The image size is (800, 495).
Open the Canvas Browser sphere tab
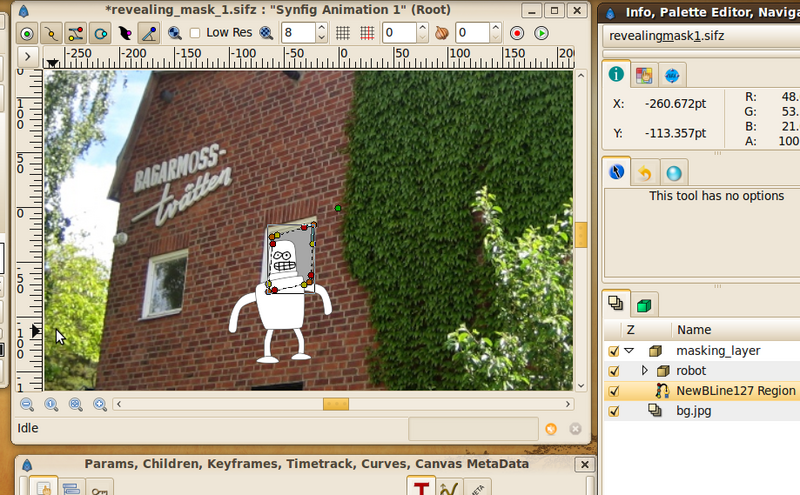click(674, 172)
